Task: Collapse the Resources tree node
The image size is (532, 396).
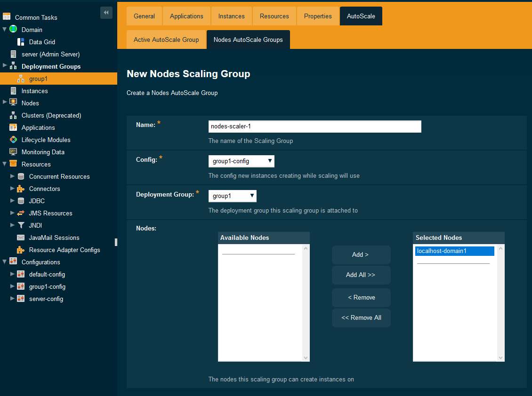Action: point(4,164)
